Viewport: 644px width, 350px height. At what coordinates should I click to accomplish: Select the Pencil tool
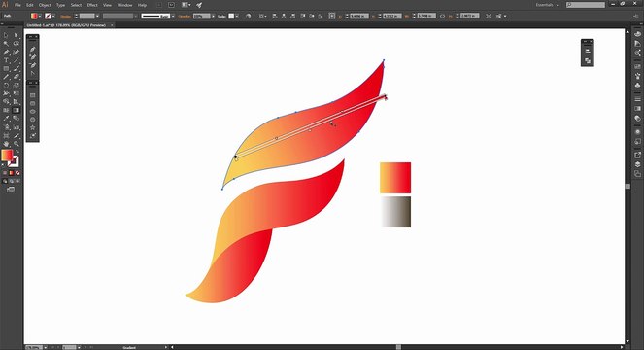coord(6,77)
